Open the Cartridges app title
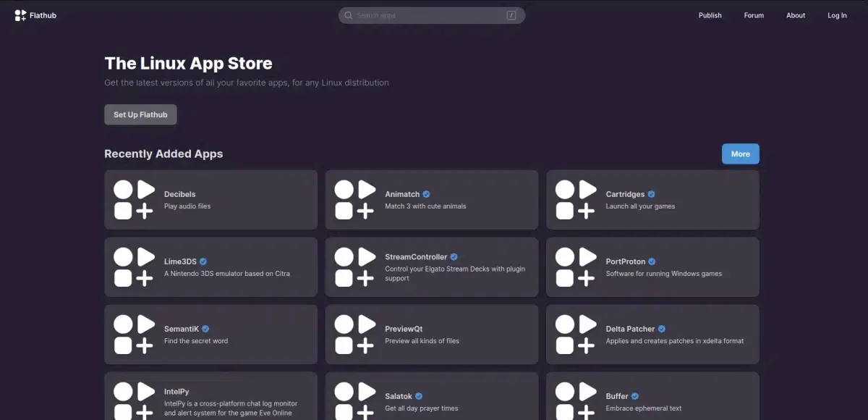The height and width of the screenshot is (420, 868). pyautogui.click(x=625, y=194)
